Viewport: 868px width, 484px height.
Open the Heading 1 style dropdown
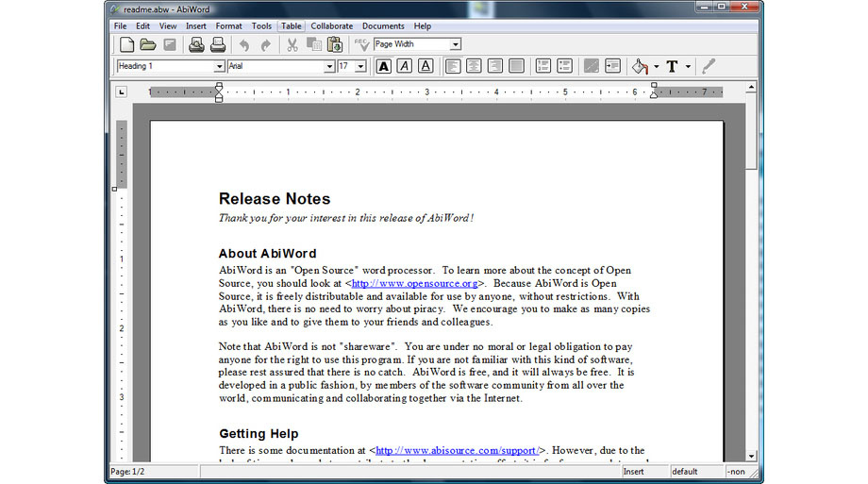tap(219, 66)
